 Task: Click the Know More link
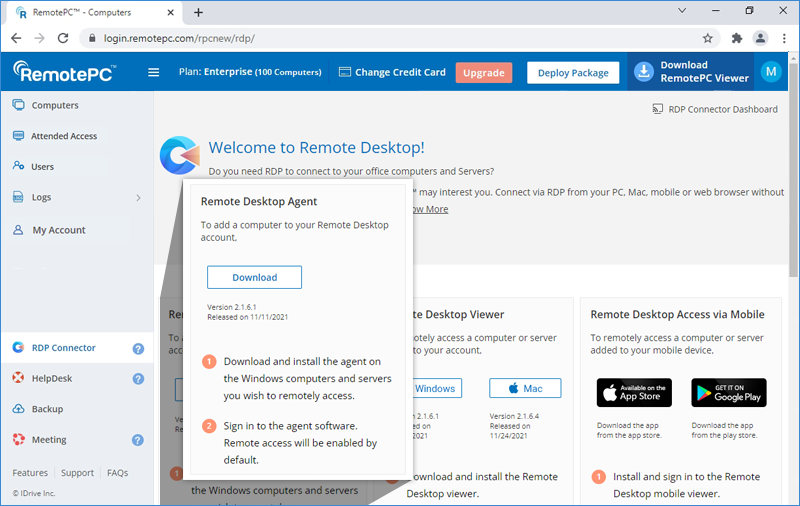[430, 209]
